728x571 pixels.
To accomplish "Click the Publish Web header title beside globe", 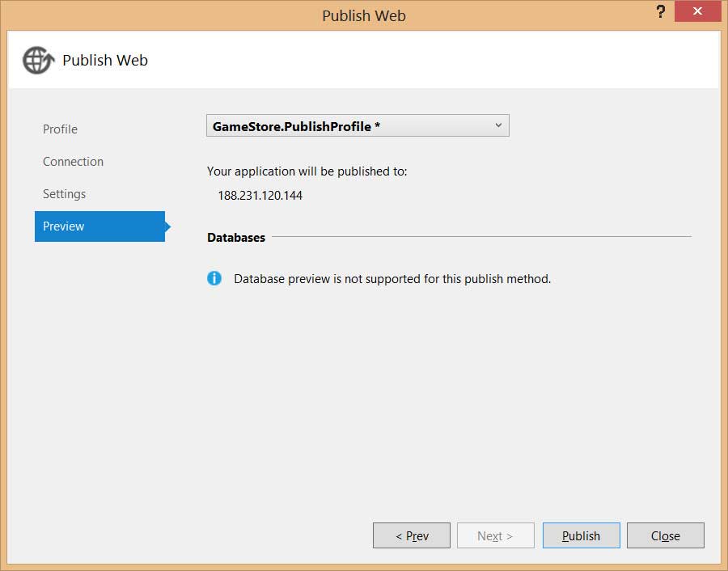I will 105,61.
